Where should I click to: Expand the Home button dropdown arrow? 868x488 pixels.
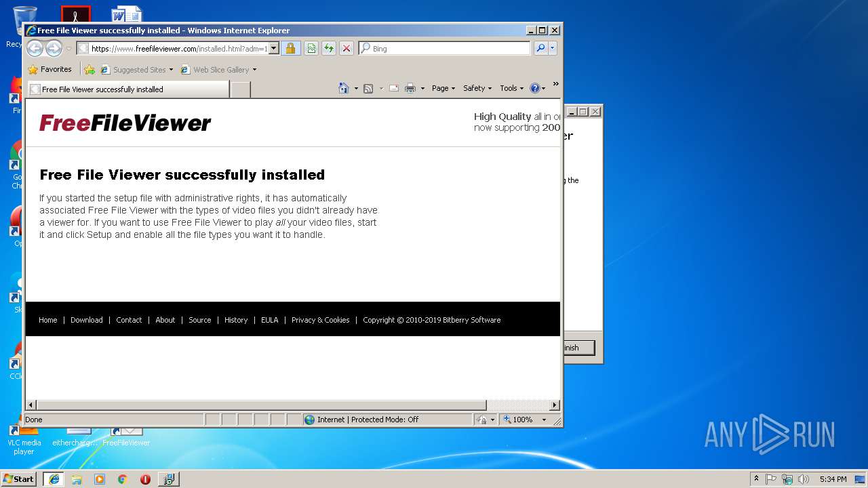pyautogui.click(x=356, y=88)
